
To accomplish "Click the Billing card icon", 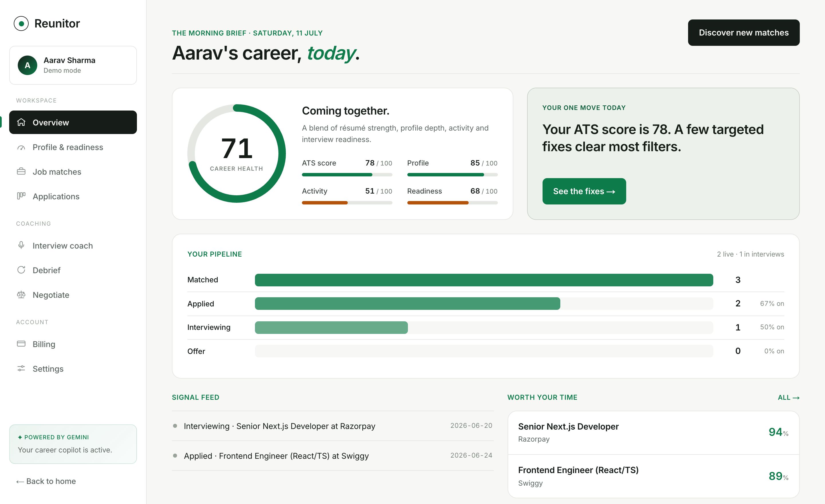I will tap(21, 344).
